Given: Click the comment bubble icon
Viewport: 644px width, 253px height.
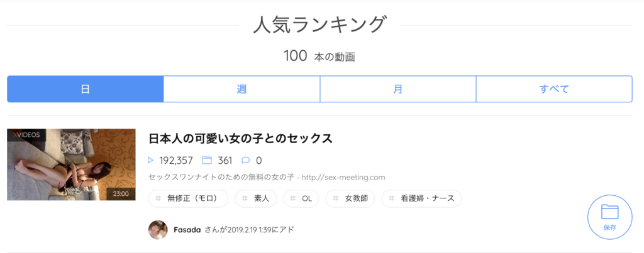Looking at the screenshot, I should [246, 160].
